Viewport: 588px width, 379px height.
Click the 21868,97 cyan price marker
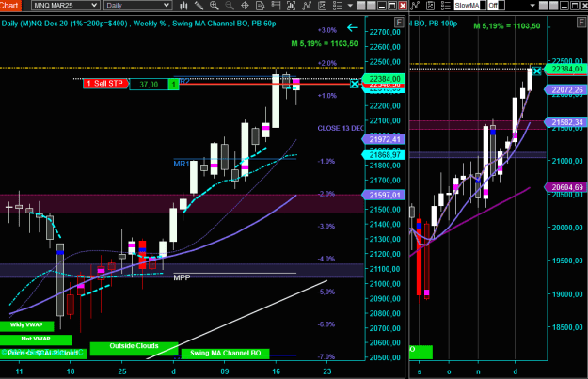tap(384, 155)
